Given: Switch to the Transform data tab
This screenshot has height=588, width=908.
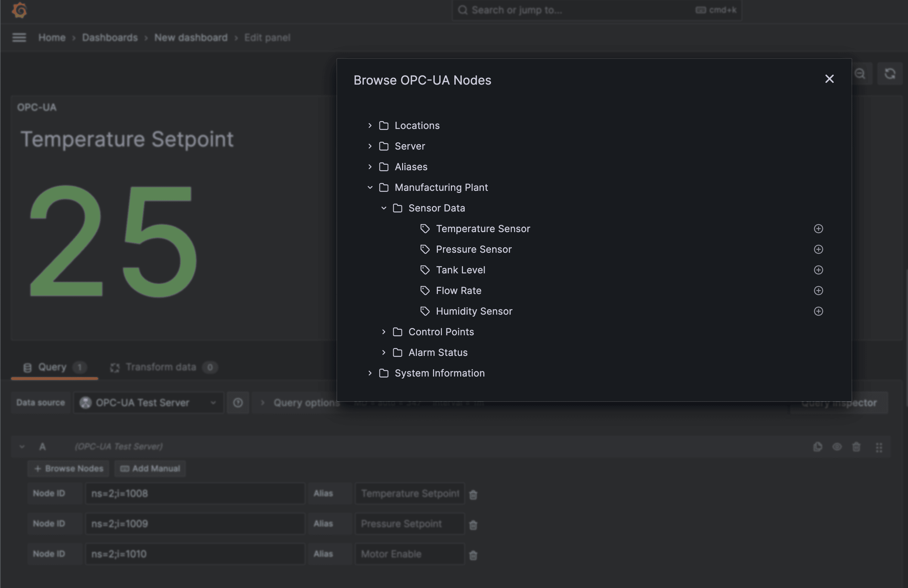Looking at the screenshot, I should coord(163,367).
